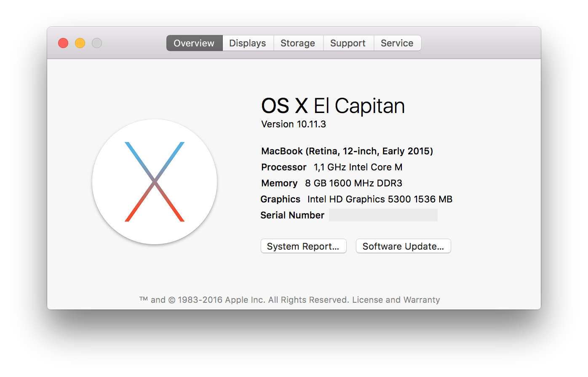Click the License and Warranty link
Screen dimensions: 588x377
[x=396, y=300]
